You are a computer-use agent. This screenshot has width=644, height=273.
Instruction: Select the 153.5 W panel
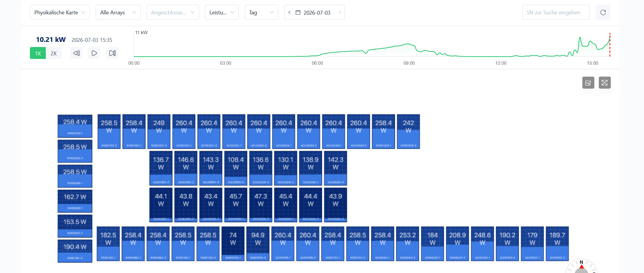pyautogui.click(x=75, y=226)
